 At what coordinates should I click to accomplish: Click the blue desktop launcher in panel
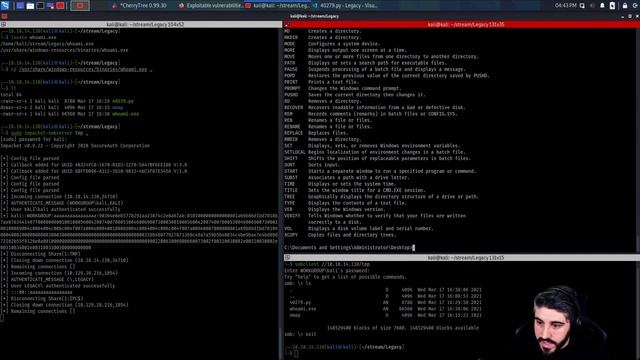click(x=20, y=6)
